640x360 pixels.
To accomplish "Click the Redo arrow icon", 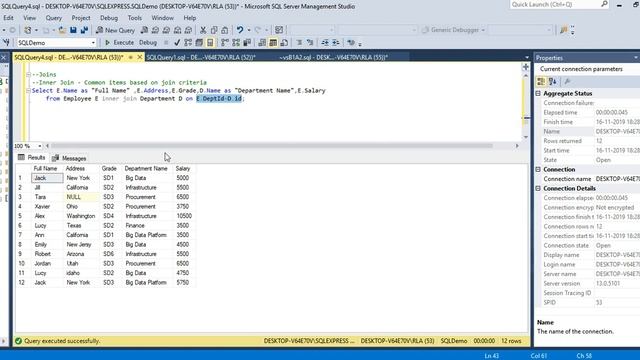I will (x=258, y=30).
